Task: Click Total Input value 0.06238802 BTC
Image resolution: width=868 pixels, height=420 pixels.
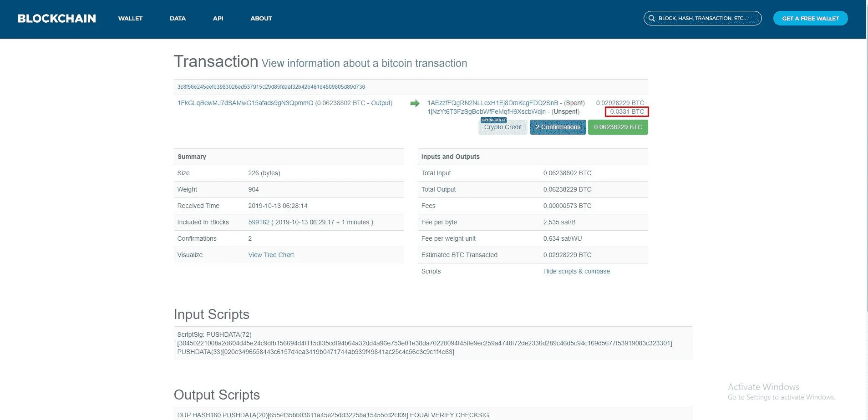Action: pyautogui.click(x=567, y=173)
